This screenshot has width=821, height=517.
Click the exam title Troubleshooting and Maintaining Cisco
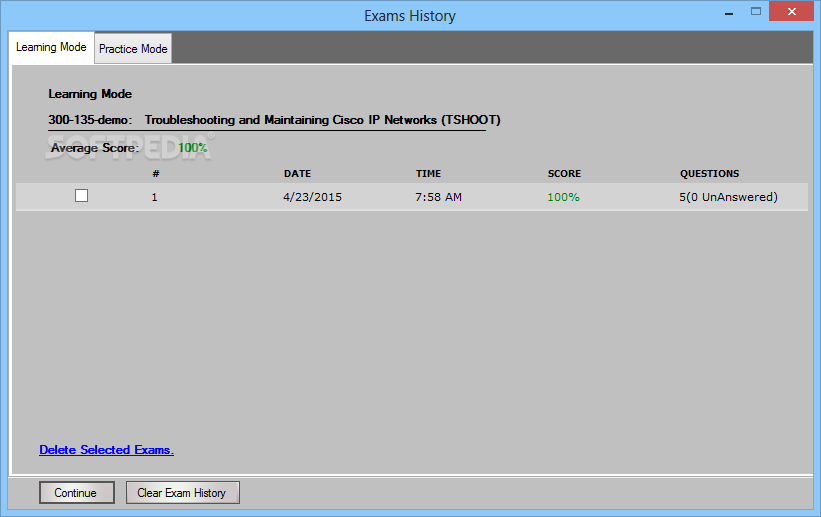(323, 120)
